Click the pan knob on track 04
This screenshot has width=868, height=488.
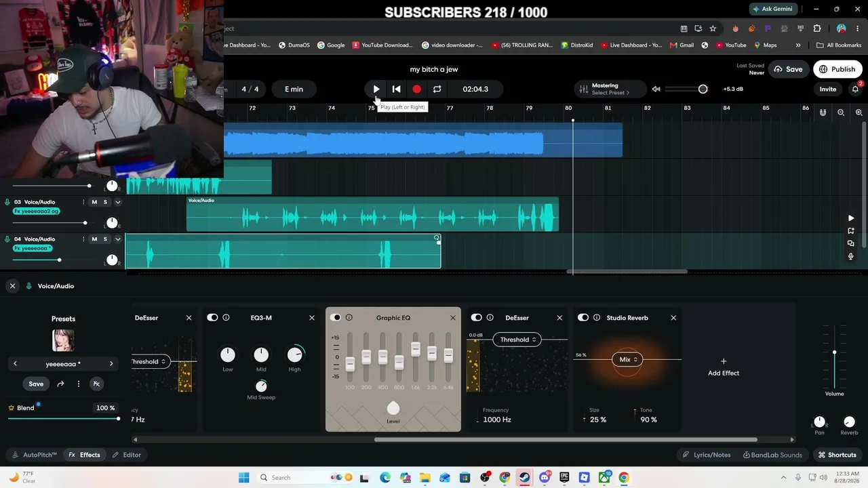point(112,260)
